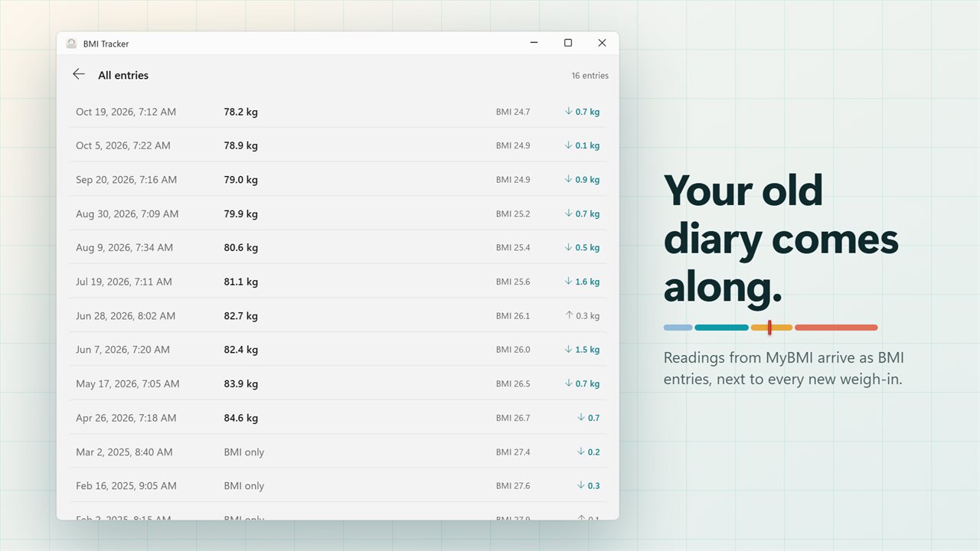980x551 pixels.
Task: Select the Oct 5, 2026, 7:22 AM entry
Action: coord(338,145)
